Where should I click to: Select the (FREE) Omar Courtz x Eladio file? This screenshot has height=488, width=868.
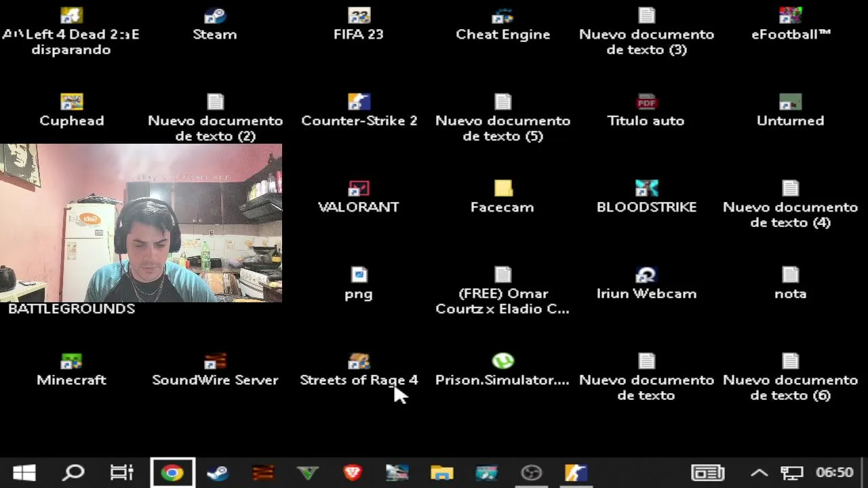[502, 291]
